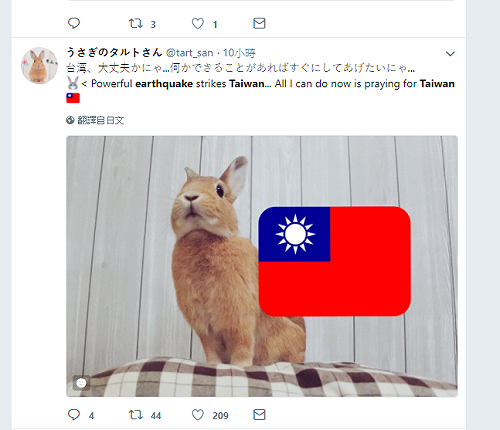The width and height of the screenshot is (500, 430).
Task: Click the 44 retweet count number
Action: pyautogui.click(x=156, y=416)
